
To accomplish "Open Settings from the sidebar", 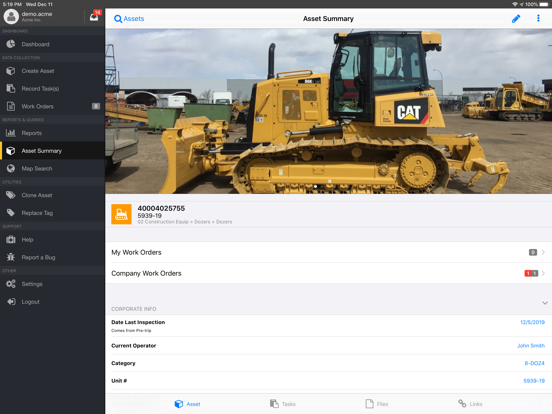I will (52, 284).
